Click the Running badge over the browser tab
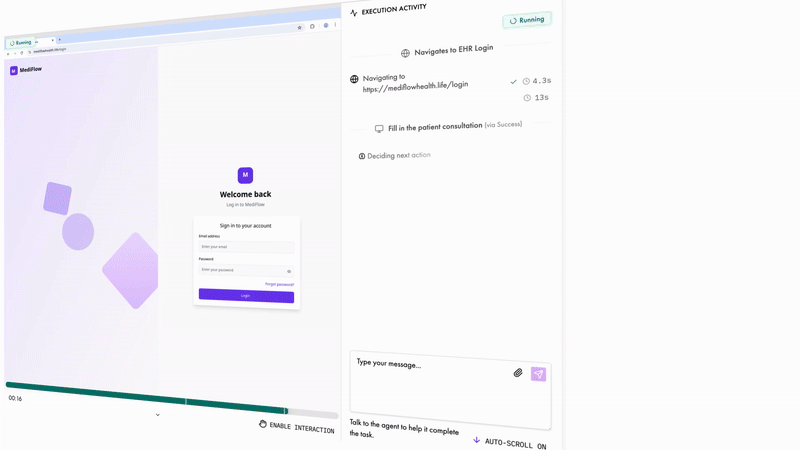Viewport: 800px width, 450px height. [20, 43]
